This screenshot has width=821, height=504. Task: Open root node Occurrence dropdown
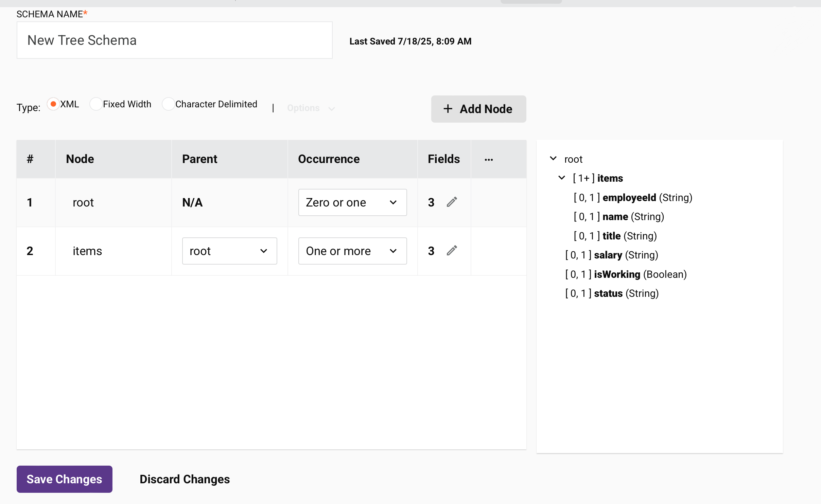tap(352, 202)
